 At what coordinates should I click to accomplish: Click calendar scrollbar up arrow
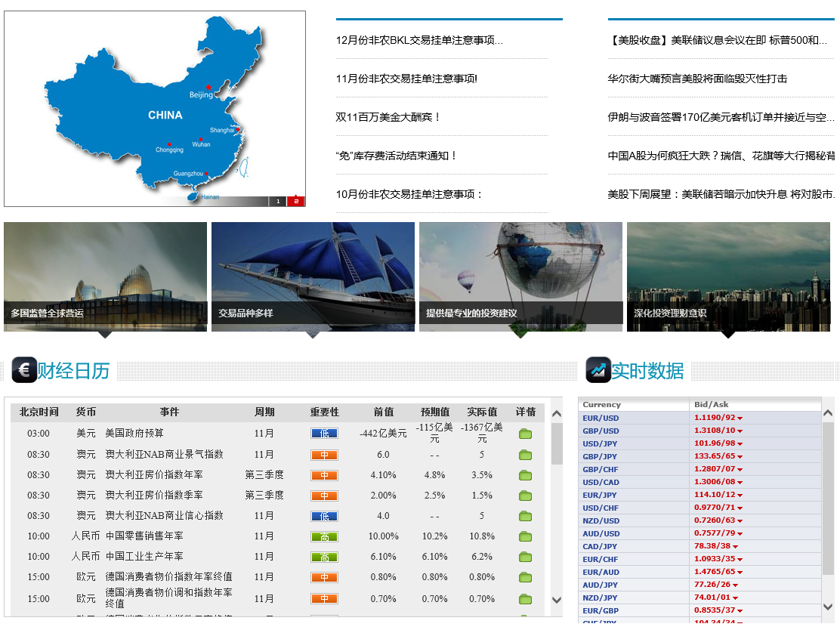pos(557,413)
